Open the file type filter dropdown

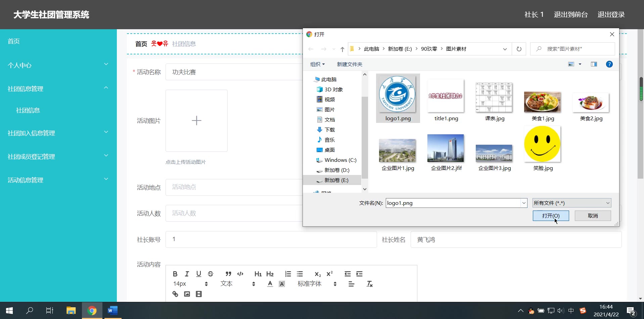click(571, 203)
